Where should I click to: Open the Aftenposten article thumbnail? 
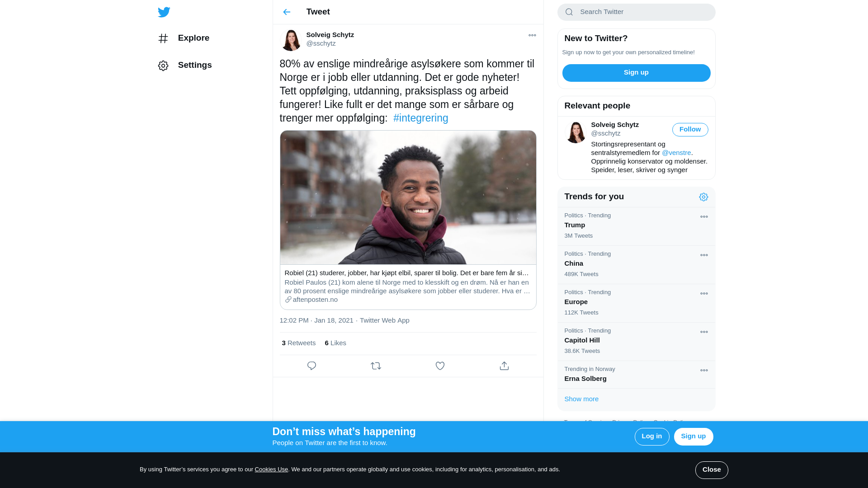(408, 198)
